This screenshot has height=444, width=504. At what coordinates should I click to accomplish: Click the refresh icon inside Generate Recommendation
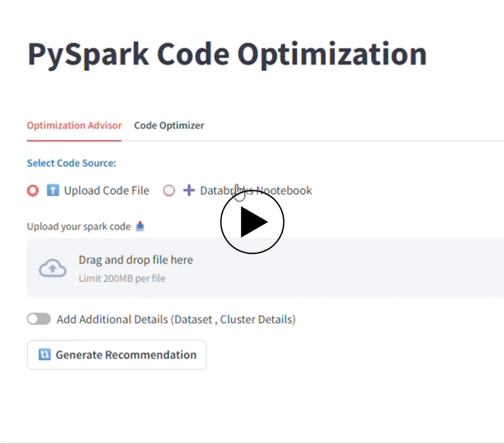[44, 355]
